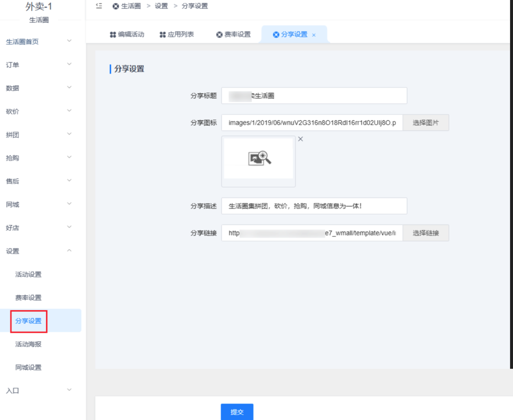Screen dimensions: 513x420
Task: Click the 分享描述 text field
Action: [314, 206]
